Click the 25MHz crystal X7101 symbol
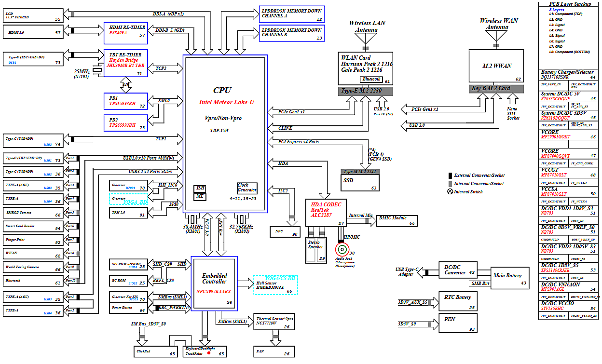Screen dimensions: 602x364 [x=98, y=71]
